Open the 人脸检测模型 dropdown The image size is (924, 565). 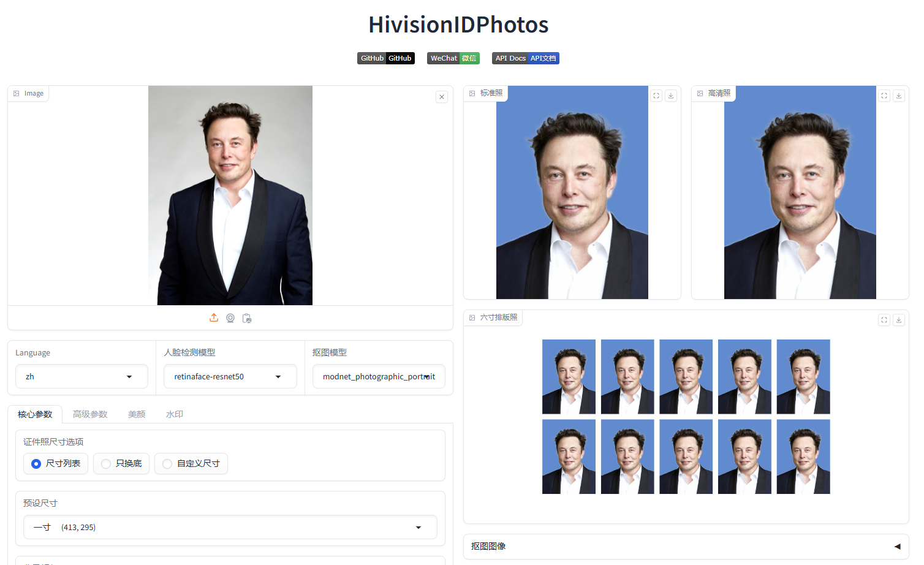click(x=230, y=376)
